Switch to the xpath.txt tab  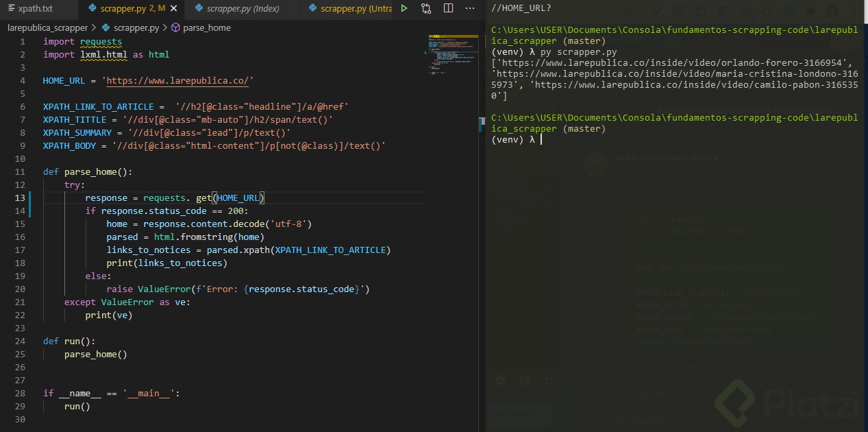(35, 9)
